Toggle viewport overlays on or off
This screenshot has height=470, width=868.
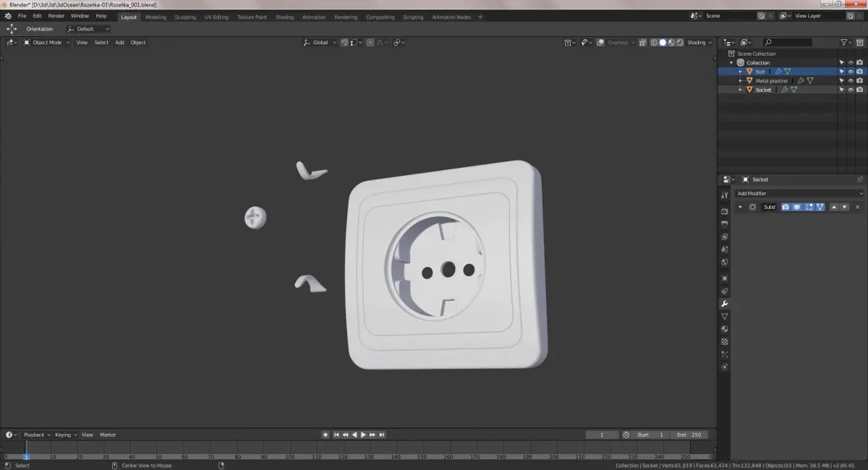point(600,43)
